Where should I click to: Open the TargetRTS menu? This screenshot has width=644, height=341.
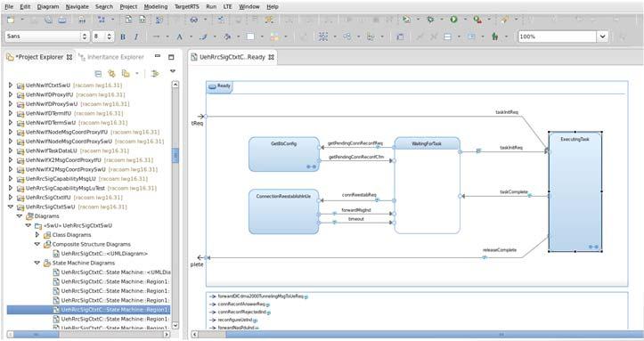pos(186,6)
